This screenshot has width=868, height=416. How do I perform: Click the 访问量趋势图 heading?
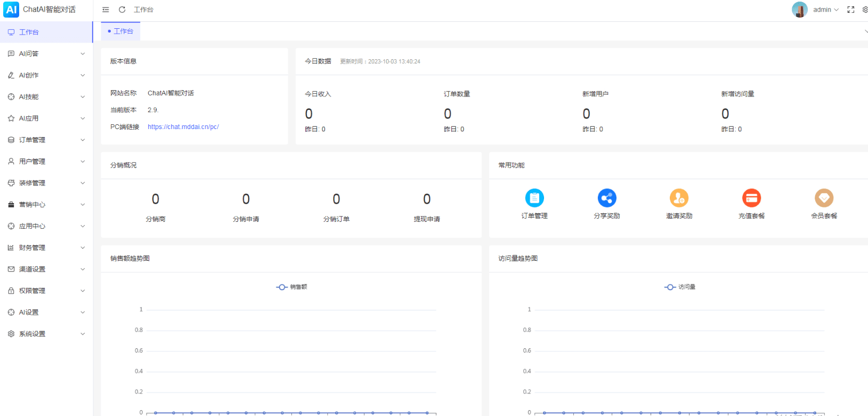518,258
